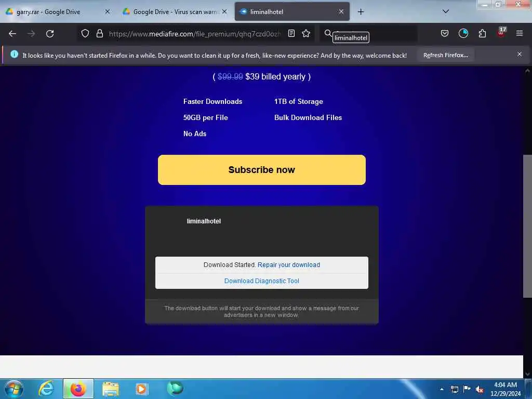Bookmark this page with the star
The height and width of the screenshot is (399, 532).
[x=306, y=33]
